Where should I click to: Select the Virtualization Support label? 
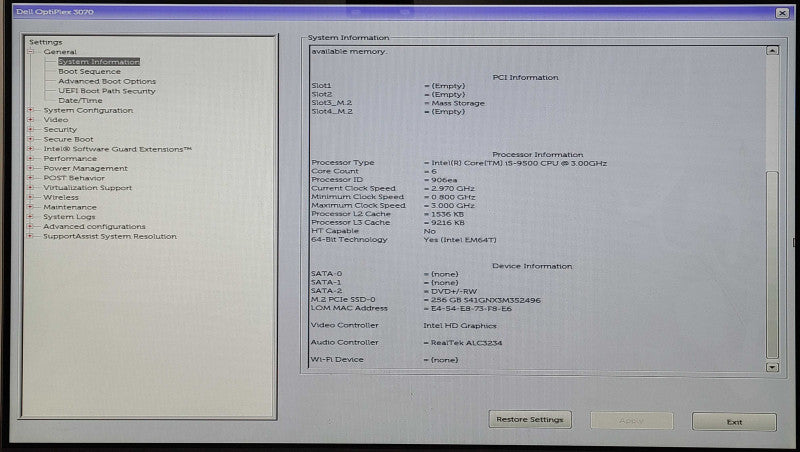click(x=88, y=188)
